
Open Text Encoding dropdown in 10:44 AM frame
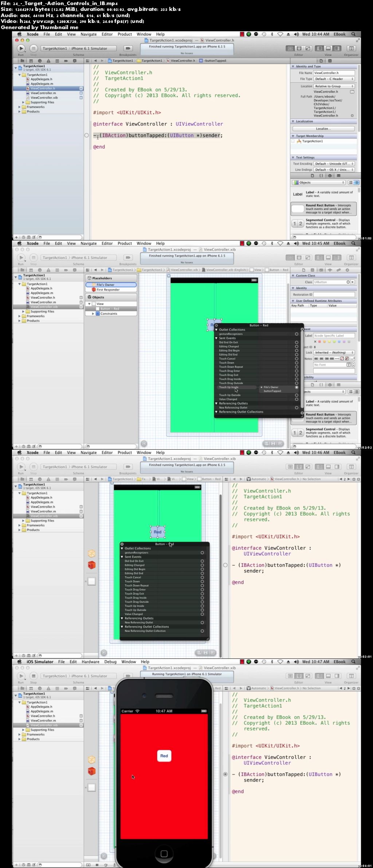(334, 164)
